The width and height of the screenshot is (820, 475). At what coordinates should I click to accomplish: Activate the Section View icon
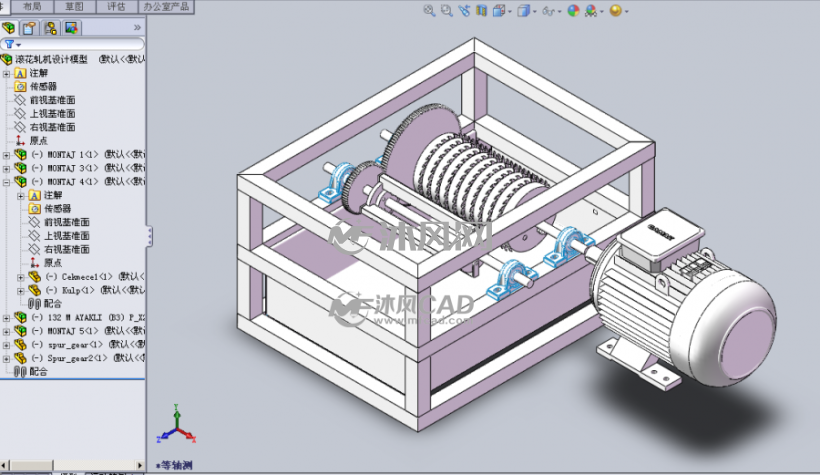(481, 10)
